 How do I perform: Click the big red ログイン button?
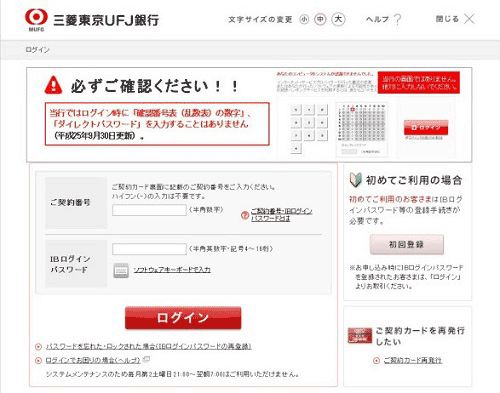point(183,318)
